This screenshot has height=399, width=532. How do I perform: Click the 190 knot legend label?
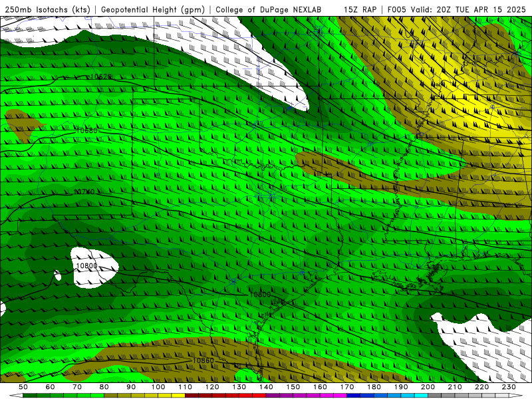pos(401,387)
